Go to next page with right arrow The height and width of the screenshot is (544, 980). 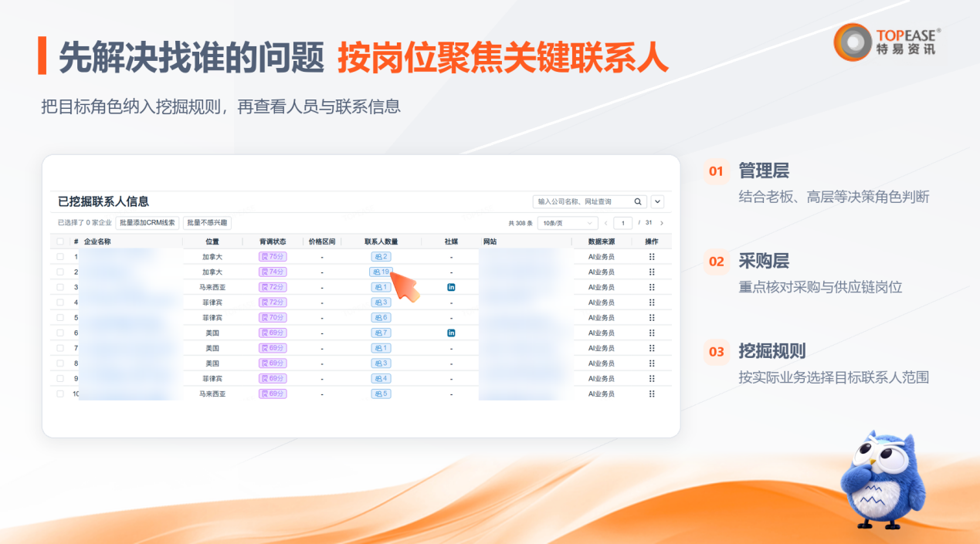(x=662, y=223)
